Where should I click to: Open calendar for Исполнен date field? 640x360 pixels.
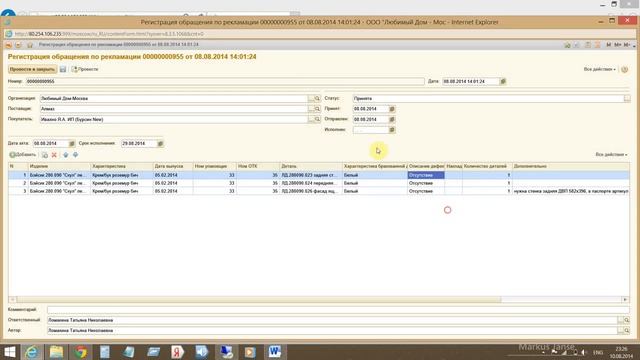pyautogui.click(x=392, y=130)
